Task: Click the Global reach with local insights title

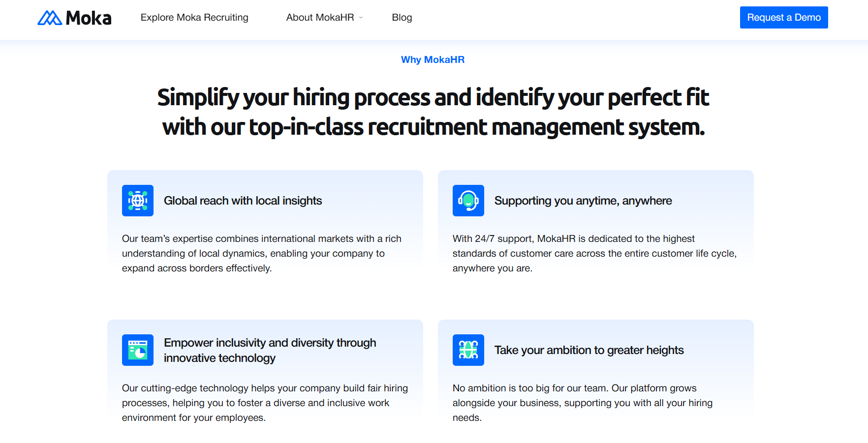Action: [243, 201]
